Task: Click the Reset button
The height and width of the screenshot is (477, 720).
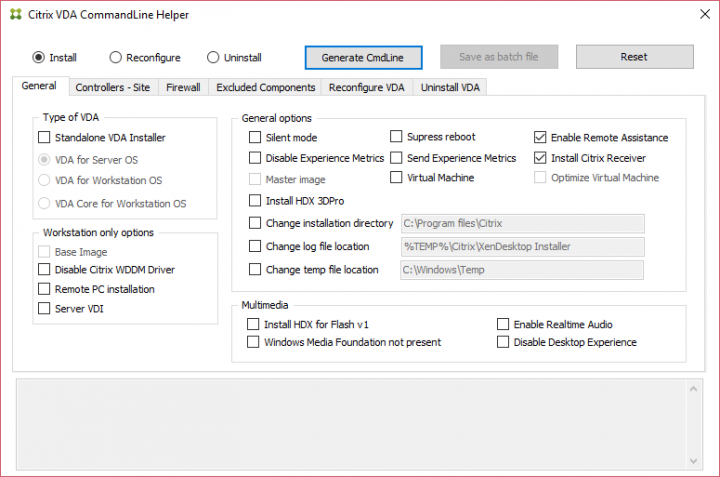Action: [635, 57]
